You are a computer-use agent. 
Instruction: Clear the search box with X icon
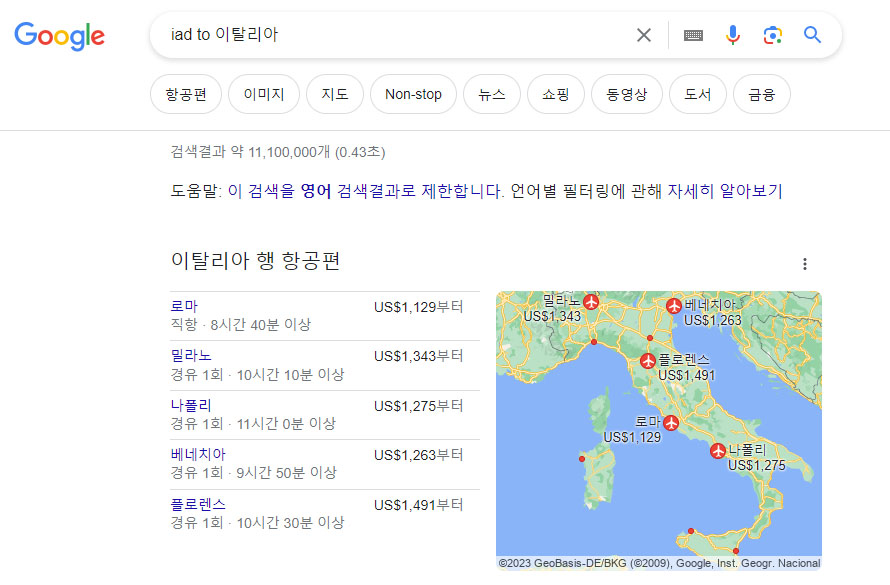tap(644, 35)
